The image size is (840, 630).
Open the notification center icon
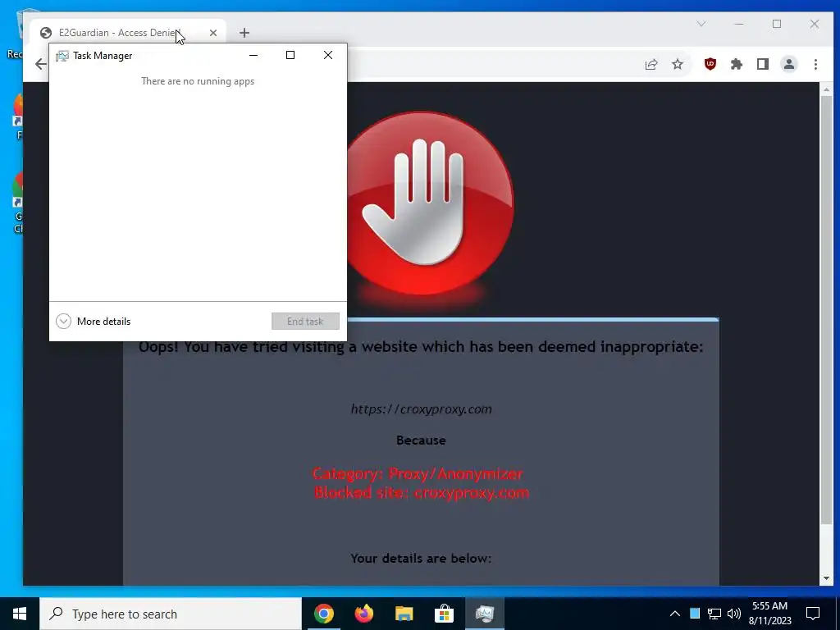813,614
